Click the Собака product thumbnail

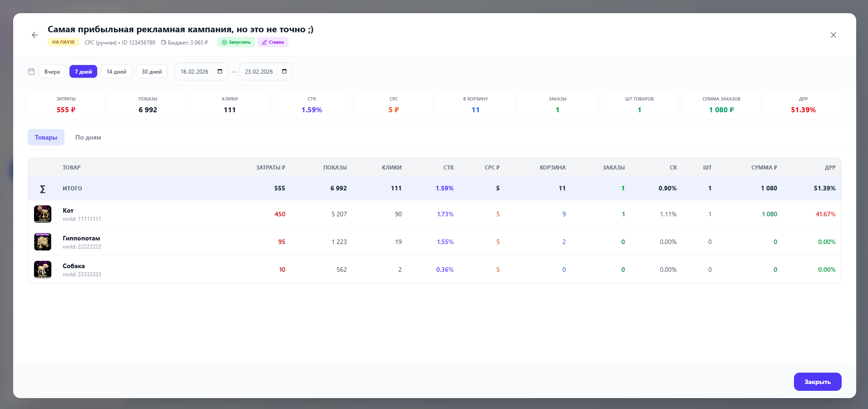[x=43, y=269]
